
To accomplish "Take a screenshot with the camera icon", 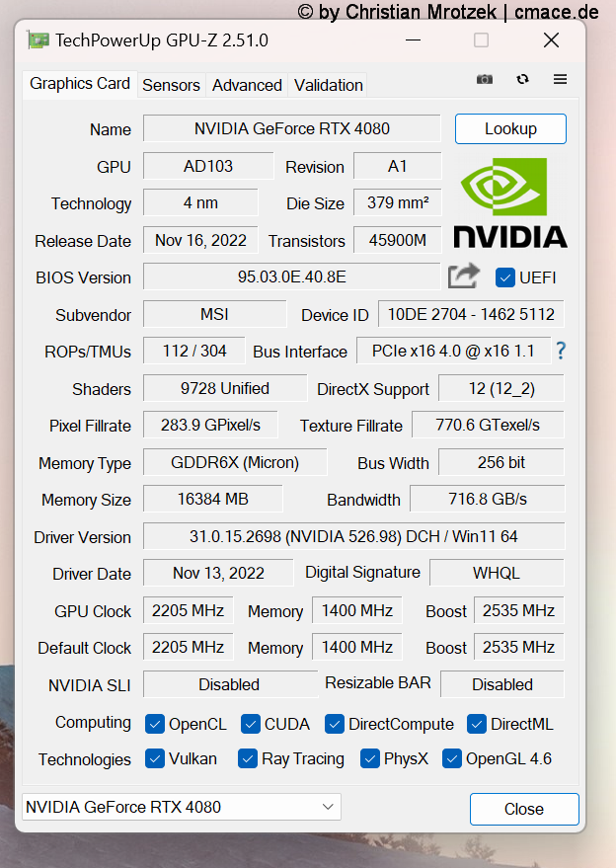I will [x=485, y=79].
